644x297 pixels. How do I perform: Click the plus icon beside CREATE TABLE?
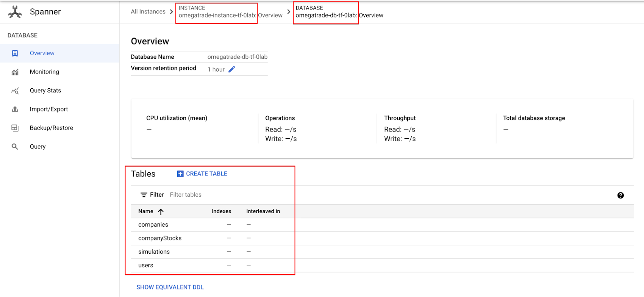(x=180, y=174)
